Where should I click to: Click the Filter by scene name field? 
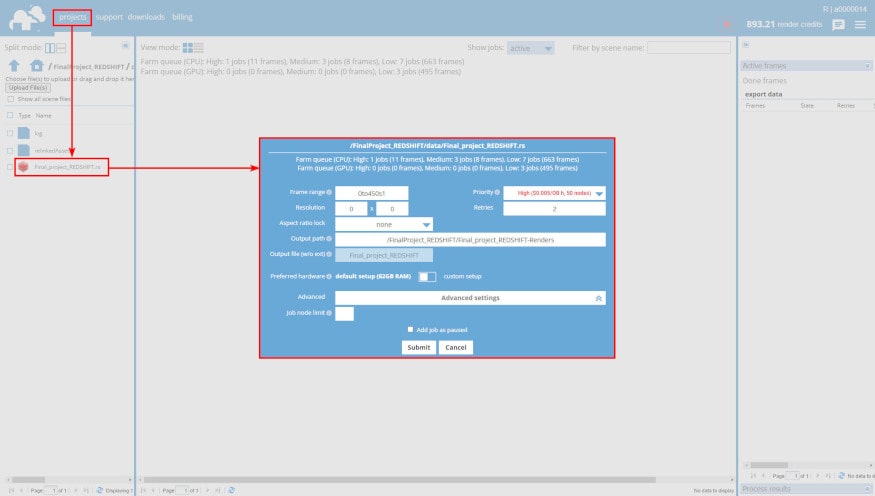[x=689, y=48]
